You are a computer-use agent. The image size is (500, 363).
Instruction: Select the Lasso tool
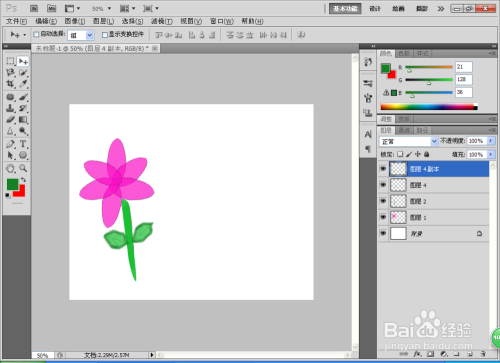[10, 72]
